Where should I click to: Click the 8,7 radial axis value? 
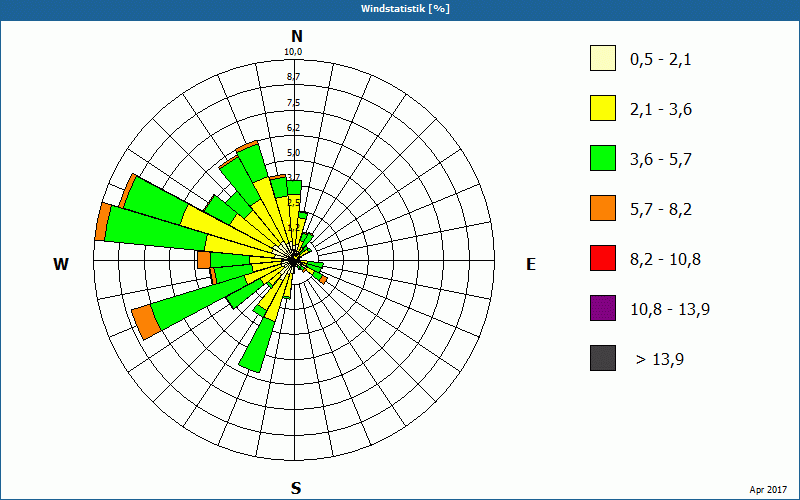pos(293,77)
